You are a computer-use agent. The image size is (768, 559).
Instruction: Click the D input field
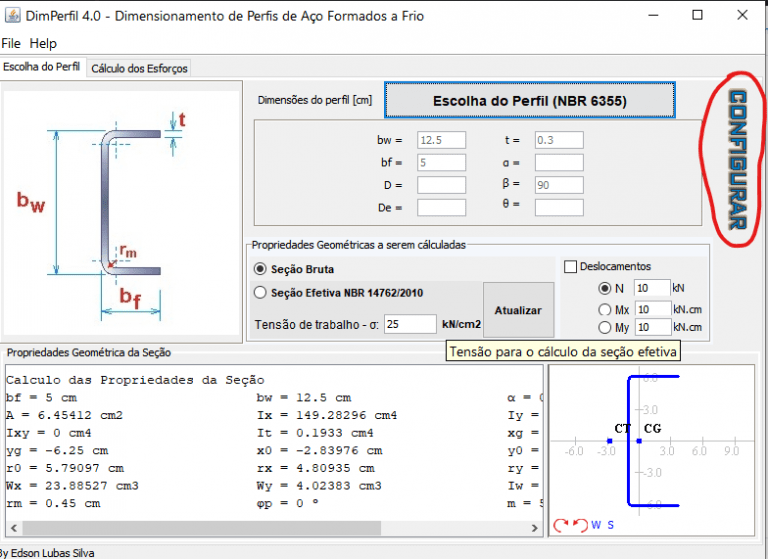[x=441, y=185]
